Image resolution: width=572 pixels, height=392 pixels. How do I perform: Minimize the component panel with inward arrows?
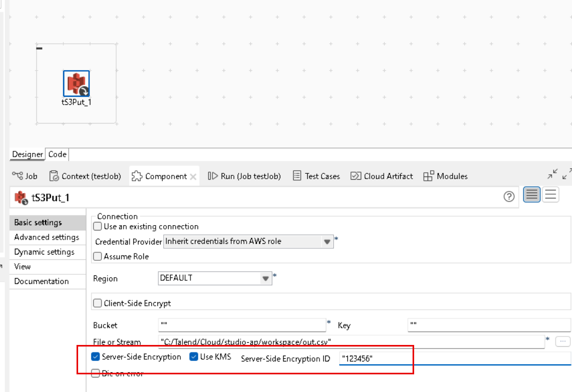(x=552, y=174)
